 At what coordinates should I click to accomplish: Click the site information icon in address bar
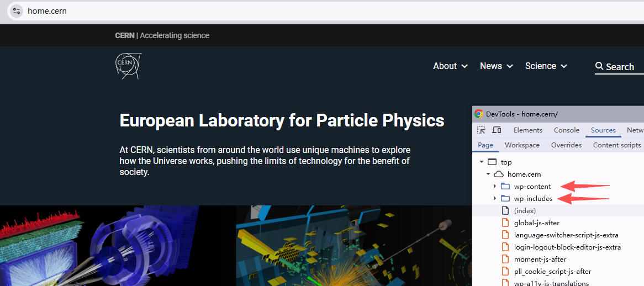pos(16,11)
